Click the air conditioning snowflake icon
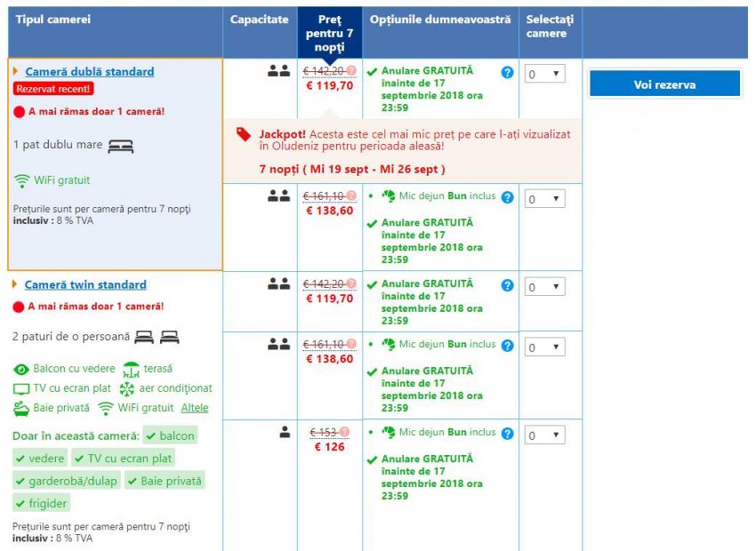Viewport: 756px width, 551px height. pos(126,388)
